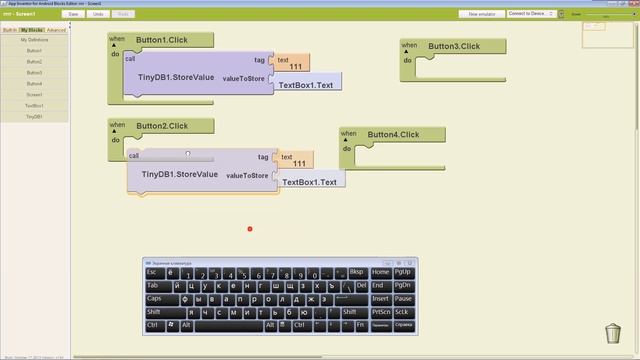This screenshot has height=360, width=640.
Task: Open the TinyDB1 blocks drawer
Action: [34, 117]
